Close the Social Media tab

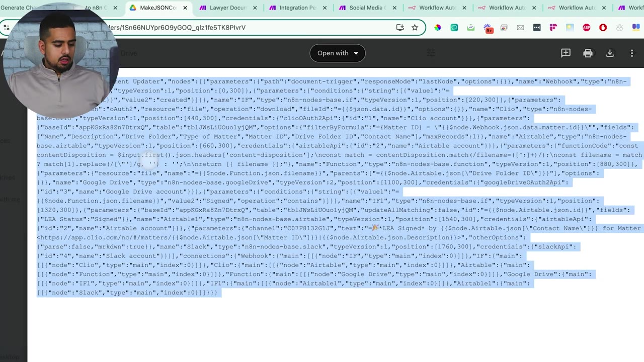pos(394,8)
